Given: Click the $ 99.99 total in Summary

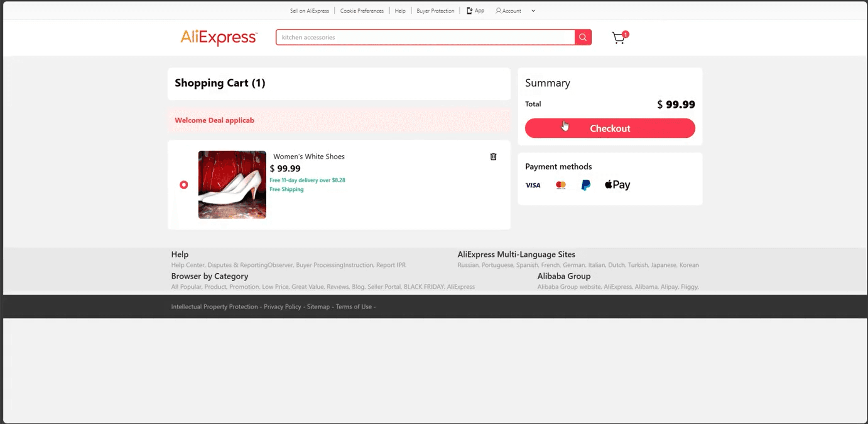Looking at the screenshot, I should coord(676,104).
